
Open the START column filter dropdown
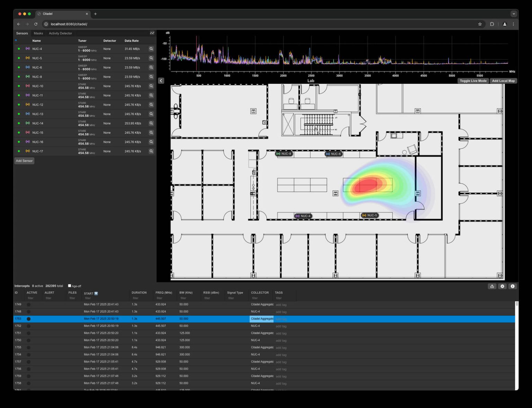pos(96,293)
